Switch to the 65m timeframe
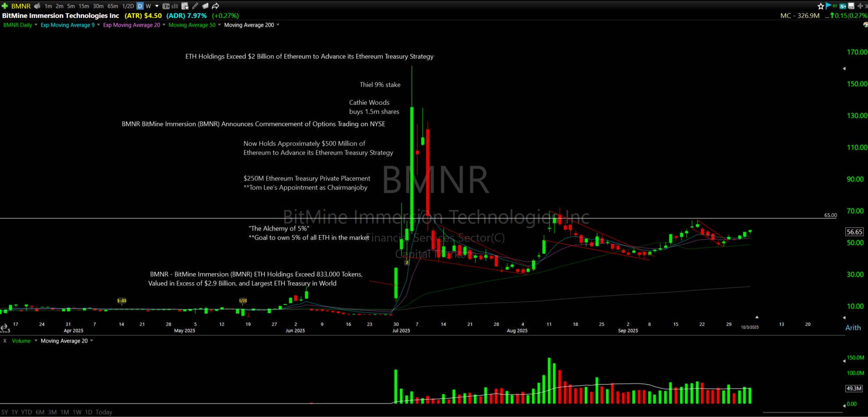Screen dimensions: 868x417 tap(113, 6)
